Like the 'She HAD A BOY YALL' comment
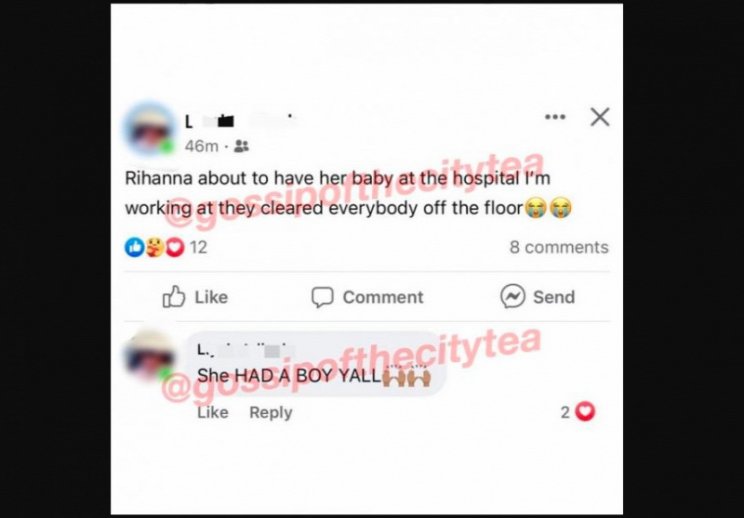 (x=213, y=412)
